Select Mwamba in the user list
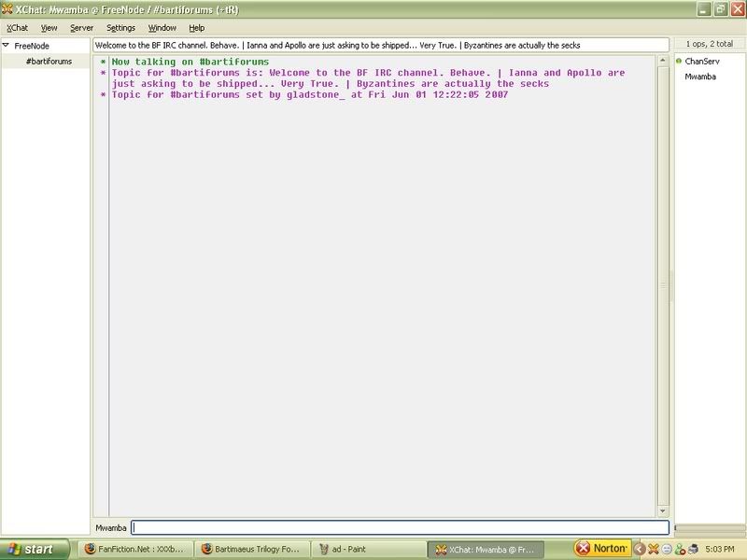 pos(699,77)
